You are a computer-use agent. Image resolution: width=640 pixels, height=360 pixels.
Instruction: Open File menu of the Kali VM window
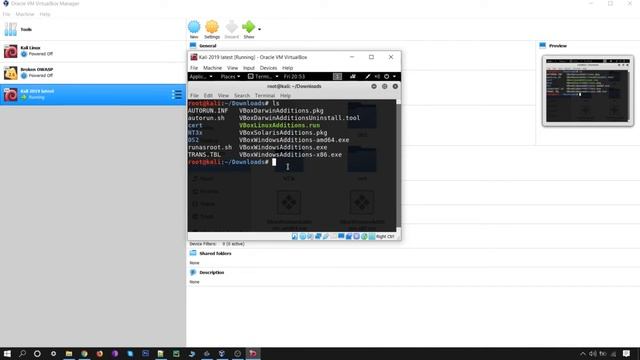pos(194,68)
